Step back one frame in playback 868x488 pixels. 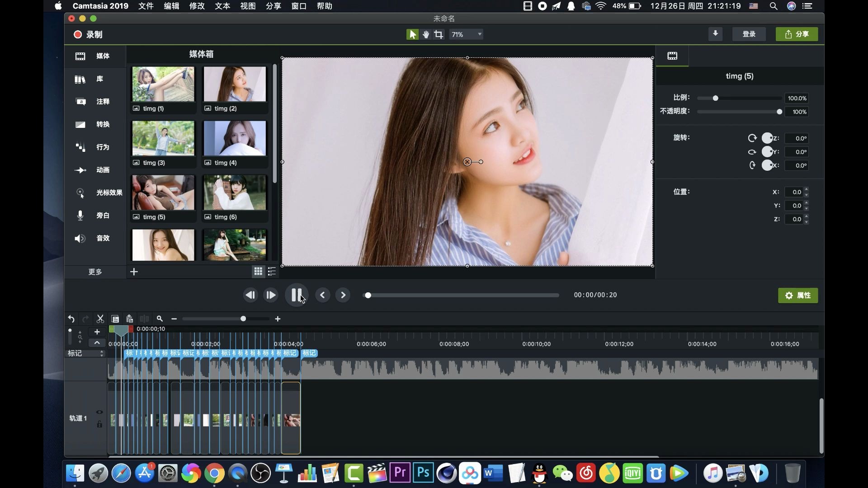250,295
